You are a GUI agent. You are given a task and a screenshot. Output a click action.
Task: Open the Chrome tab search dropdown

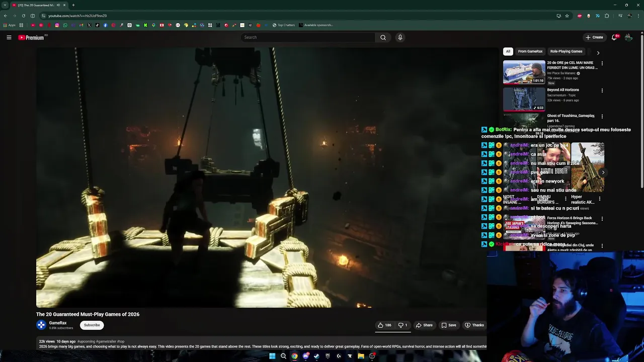5,5
